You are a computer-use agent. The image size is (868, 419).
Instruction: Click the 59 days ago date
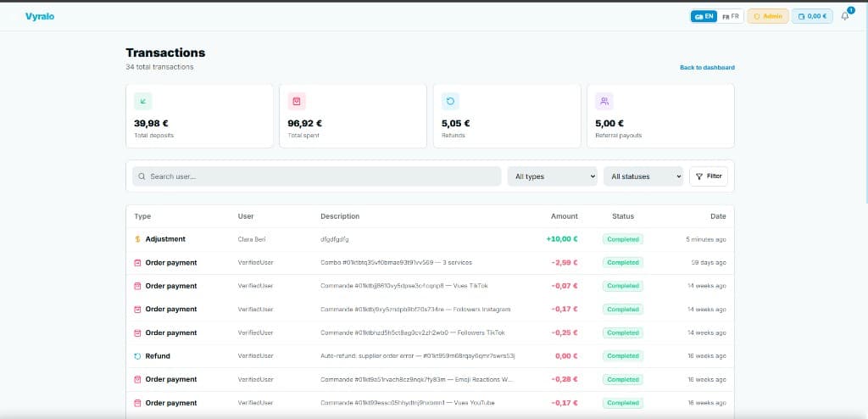[x=709, y=263]
